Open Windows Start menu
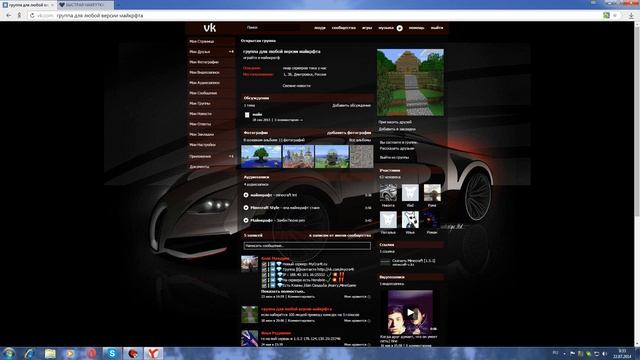This screenshot has width=640, height=360. 8,353
